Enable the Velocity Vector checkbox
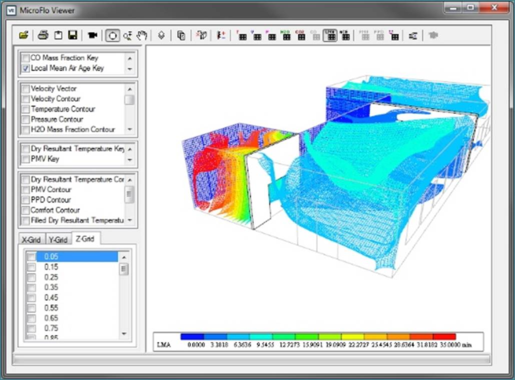This screenshot has height=380, width=515. coord(26,89)
